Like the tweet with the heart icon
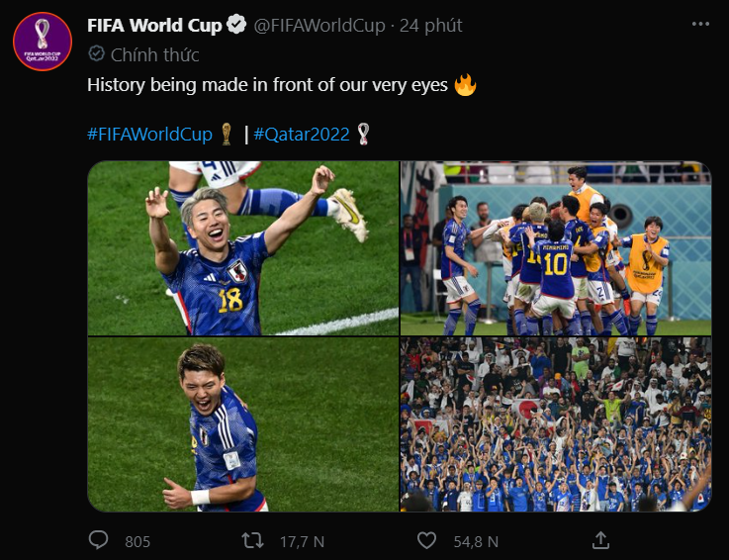The width and height of the screenshot is (729, 560). (426, 540)
